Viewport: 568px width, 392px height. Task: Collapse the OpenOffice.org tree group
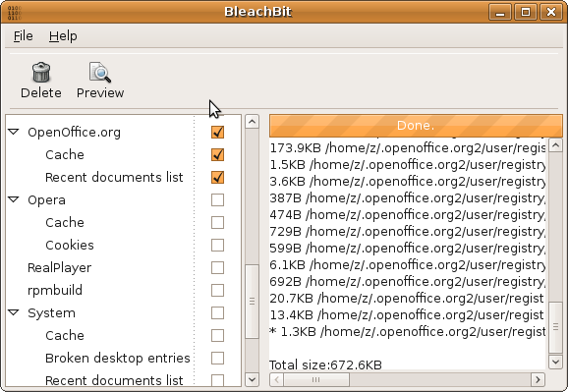pos(14,132)
